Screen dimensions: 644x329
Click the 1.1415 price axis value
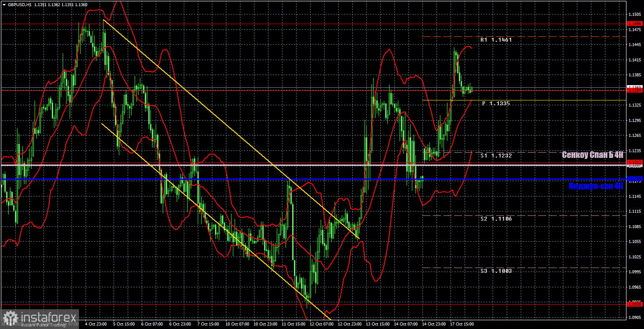pos(635,60)
